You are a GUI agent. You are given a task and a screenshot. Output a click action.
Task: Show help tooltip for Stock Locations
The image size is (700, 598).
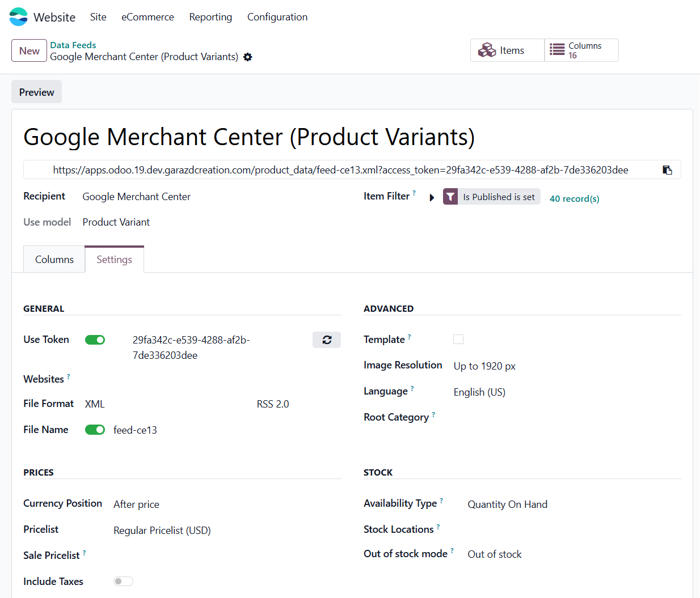tap(438, 527)
